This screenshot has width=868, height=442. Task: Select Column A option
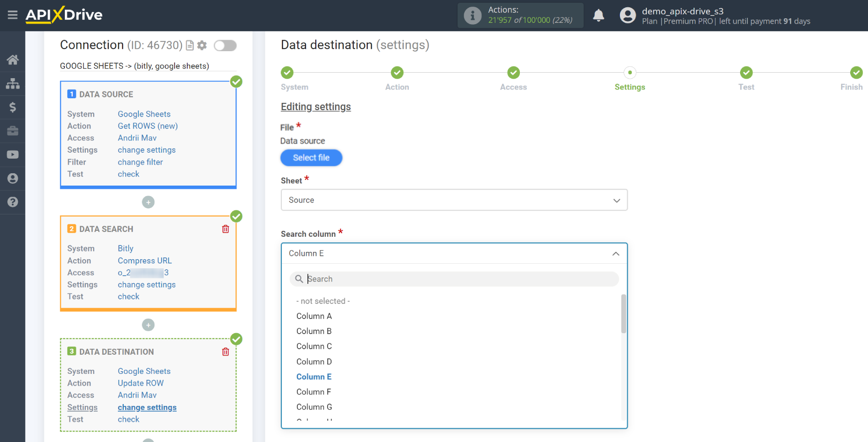(x=314, y=316)
